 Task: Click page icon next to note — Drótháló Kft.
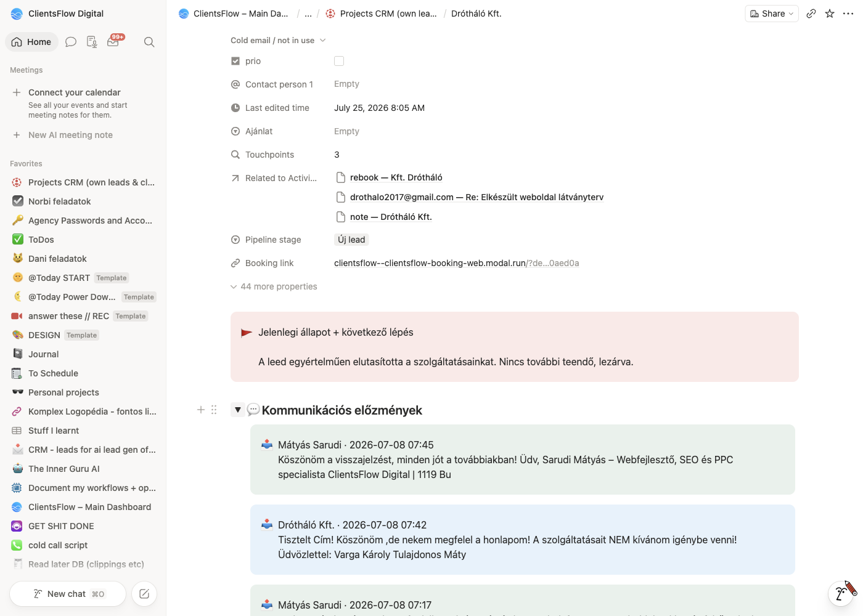[340, 217]
